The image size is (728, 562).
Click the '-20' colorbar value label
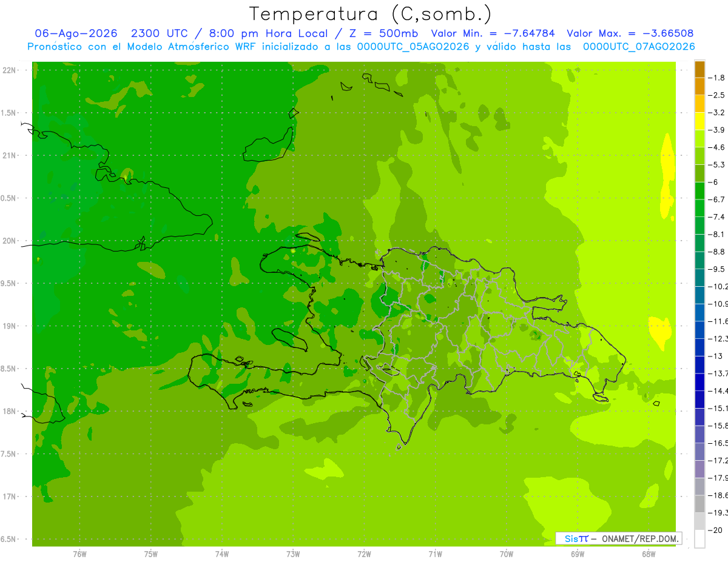click(x=715, y=530)
